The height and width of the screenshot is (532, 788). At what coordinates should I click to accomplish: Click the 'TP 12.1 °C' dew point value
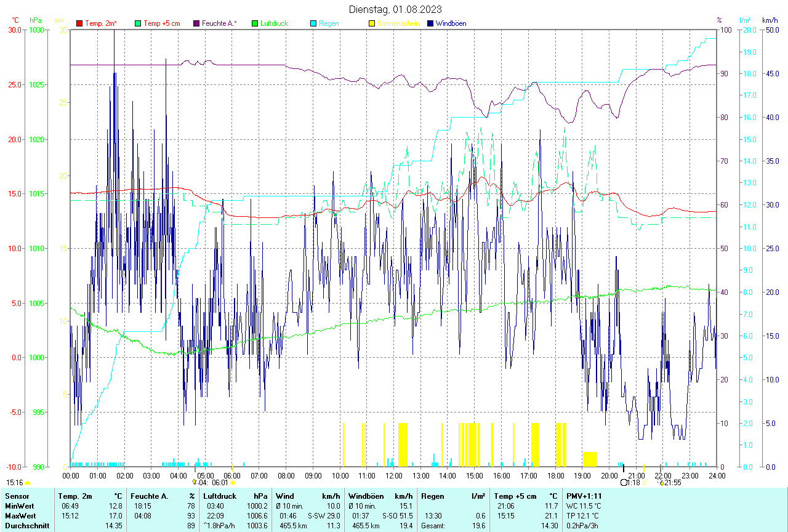[x=582, y=515]
